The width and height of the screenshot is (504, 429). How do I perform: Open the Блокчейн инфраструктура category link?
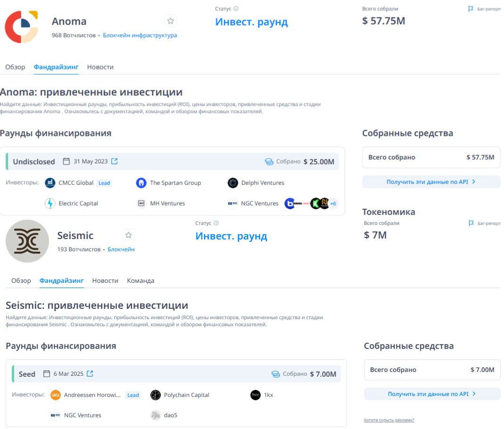point(140,35)
